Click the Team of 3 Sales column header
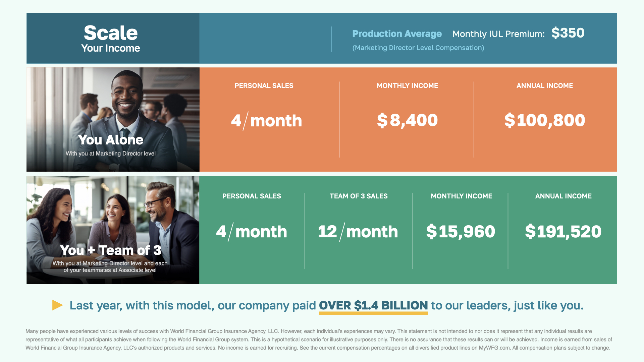 coord(359,196)
